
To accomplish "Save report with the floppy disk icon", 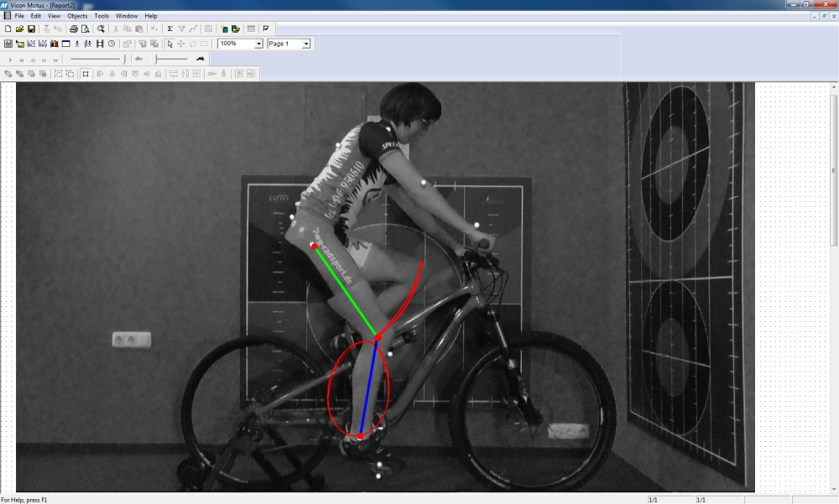I will pos(32,29).
